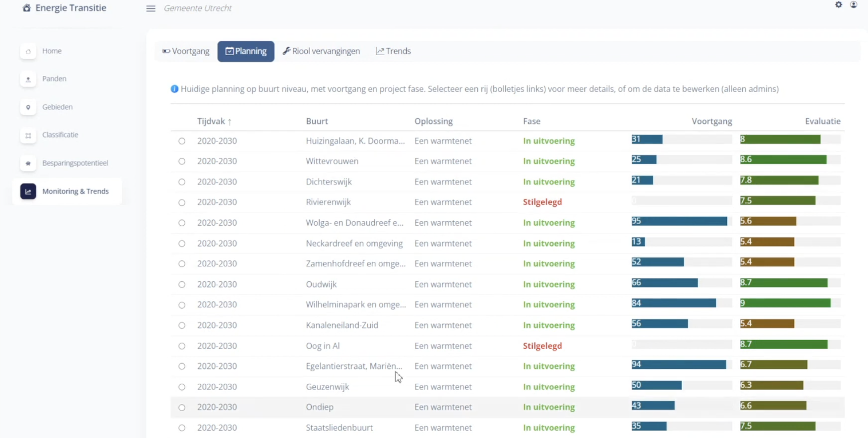
Task: Click the Gebieden map pin icon
Action: click(x=28, y=107)
